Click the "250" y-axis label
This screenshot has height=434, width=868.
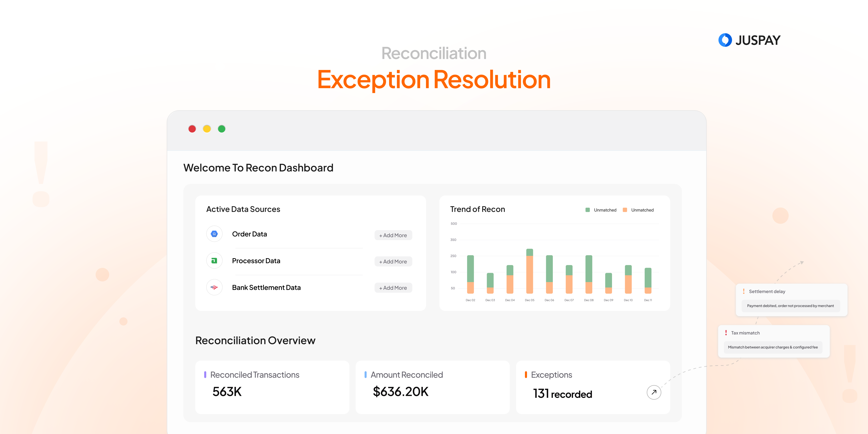click(x=453, y=256)
